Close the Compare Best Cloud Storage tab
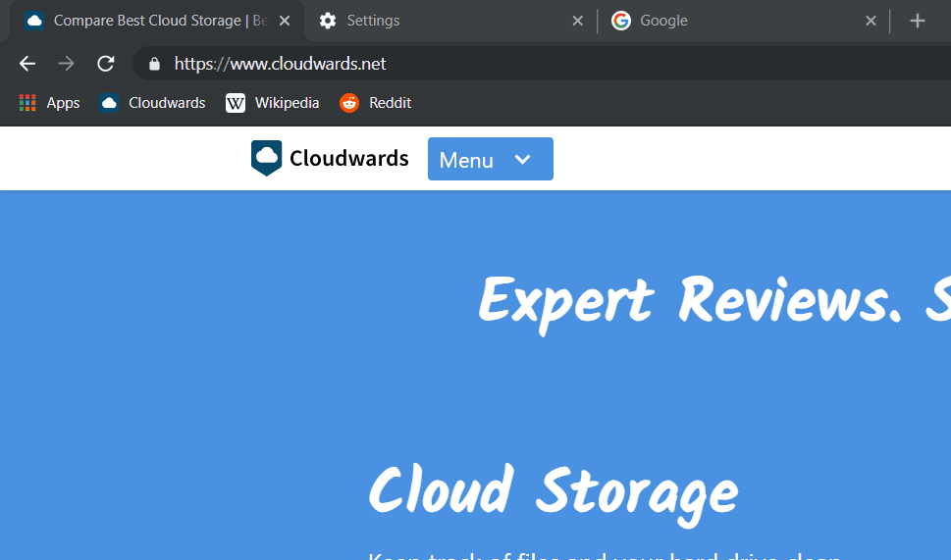This screenshot has height=560, width=951. point(285,21)
